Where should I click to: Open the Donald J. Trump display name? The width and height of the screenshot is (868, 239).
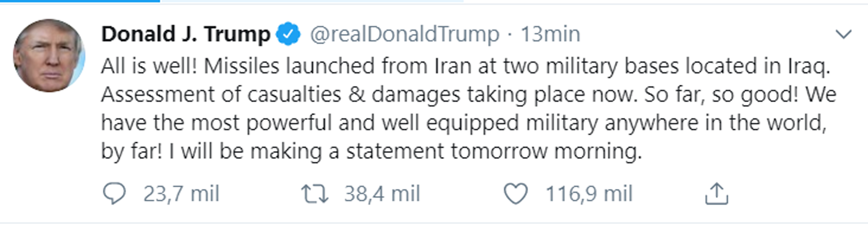[186, 34]
